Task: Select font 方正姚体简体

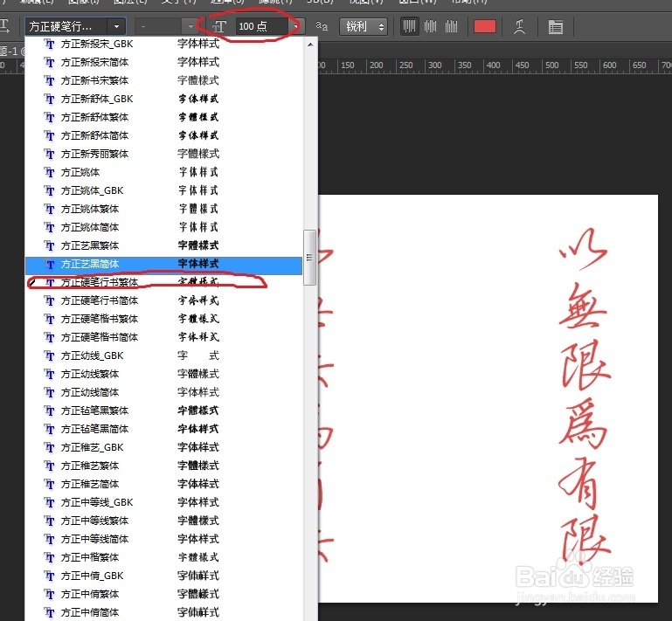Action: tap(163, 227)
